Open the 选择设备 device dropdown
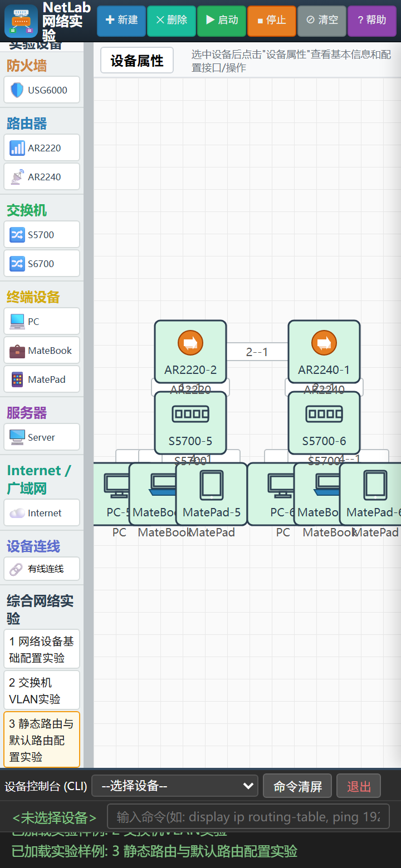 click(175, 786)
